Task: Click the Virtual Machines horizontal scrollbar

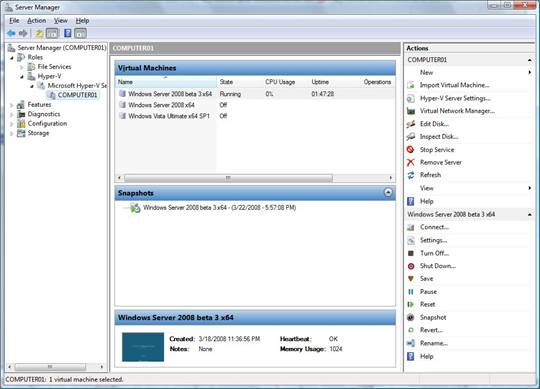Action: tap(255, 178)
